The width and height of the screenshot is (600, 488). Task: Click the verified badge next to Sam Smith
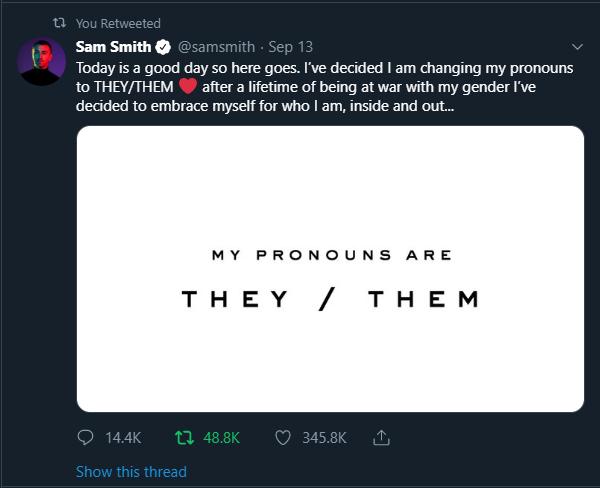163,47
